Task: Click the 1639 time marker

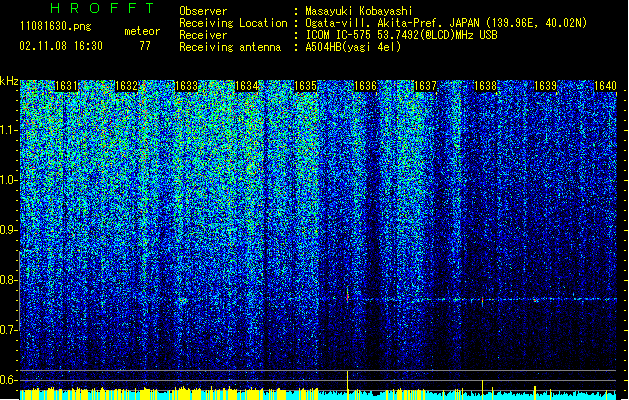Action: coord(546,86)
